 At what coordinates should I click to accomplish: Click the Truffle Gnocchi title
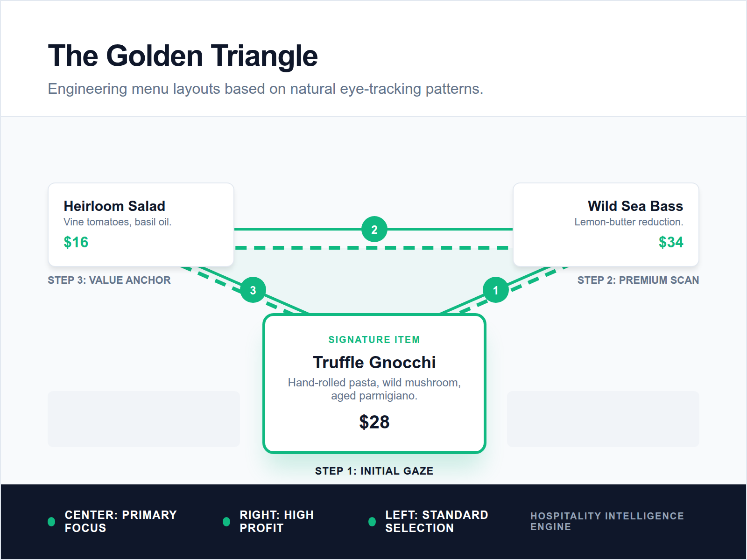[374, 362]
